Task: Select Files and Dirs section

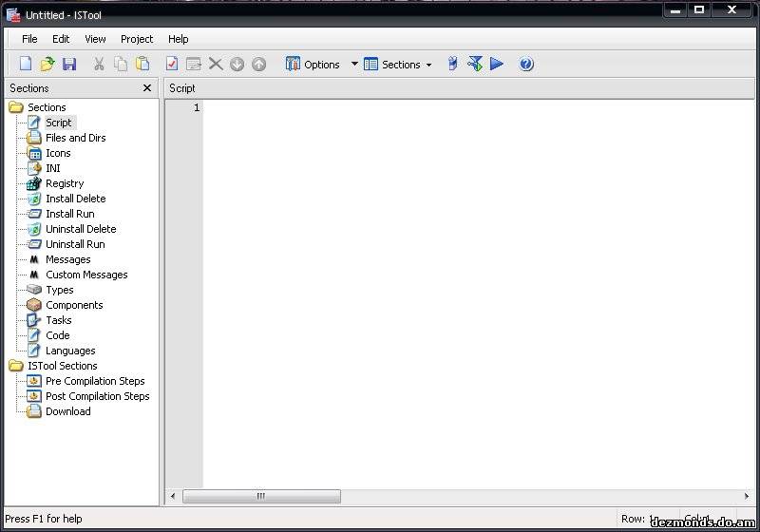Action: point(75,138)
